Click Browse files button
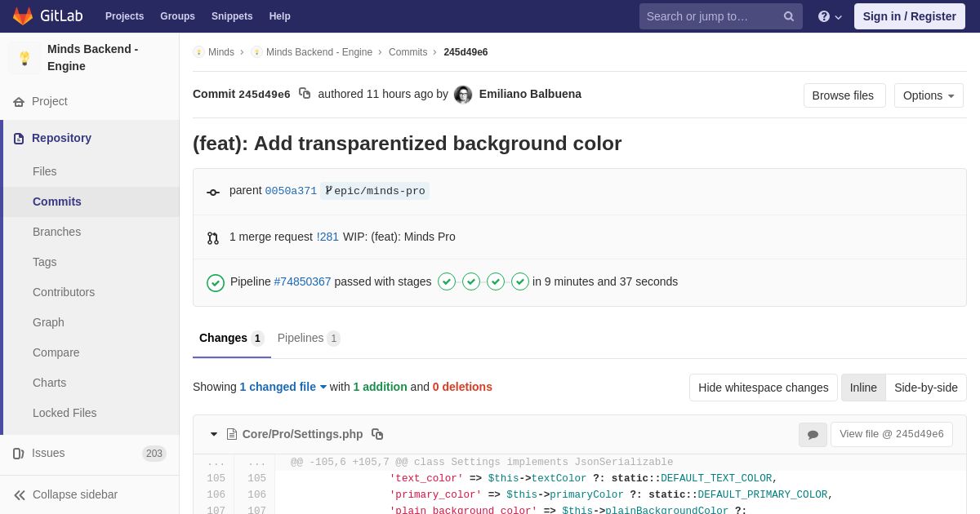 pyautogui.click(x=844, y=95)
